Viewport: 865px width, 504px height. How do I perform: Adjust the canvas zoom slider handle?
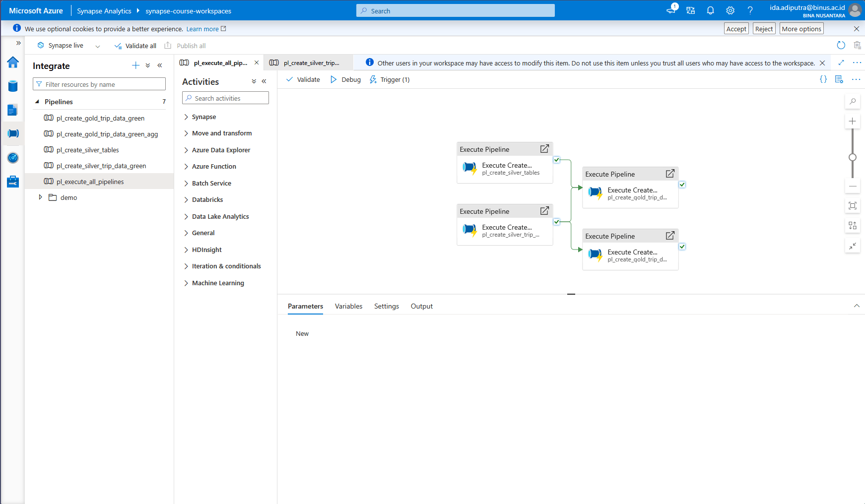(853, 157)
